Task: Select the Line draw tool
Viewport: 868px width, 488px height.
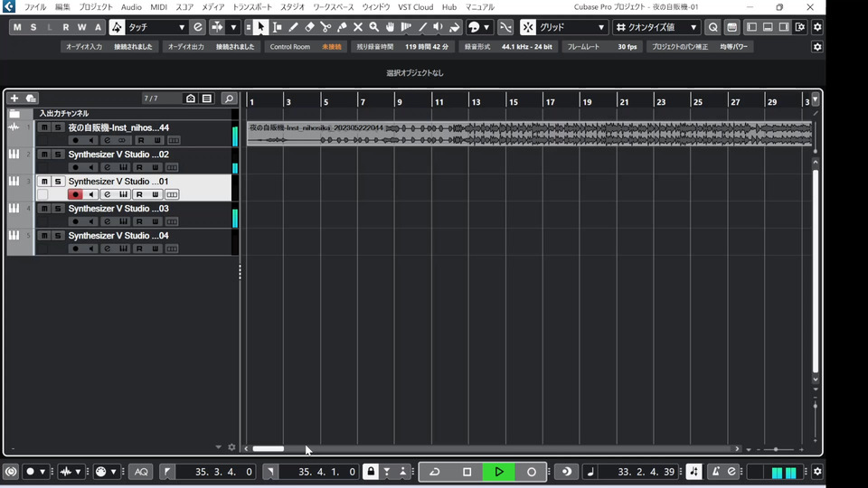Action: 423,27
